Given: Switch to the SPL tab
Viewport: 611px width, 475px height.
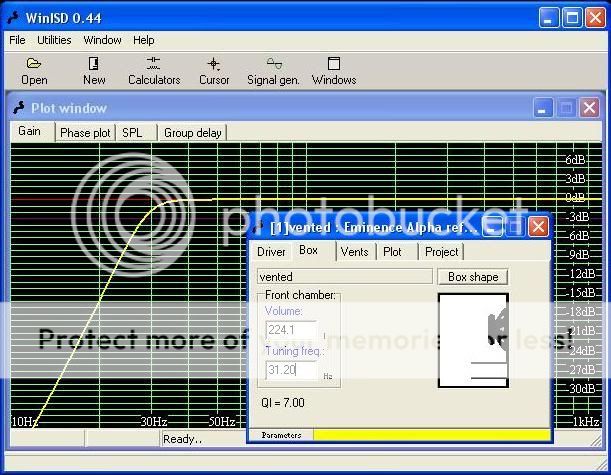Looking at the screenshot, I should [x=132, y=133].
